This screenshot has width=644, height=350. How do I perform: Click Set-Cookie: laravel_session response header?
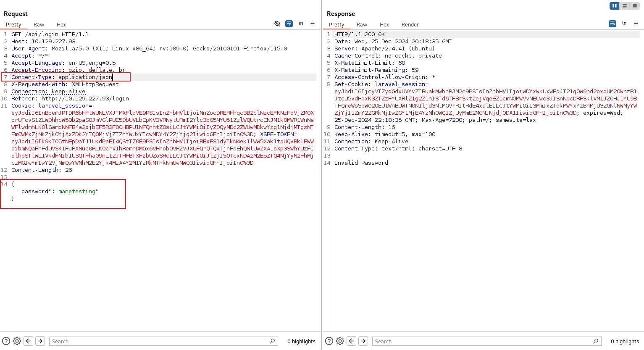pyautogui.click(x=381, y=84)
